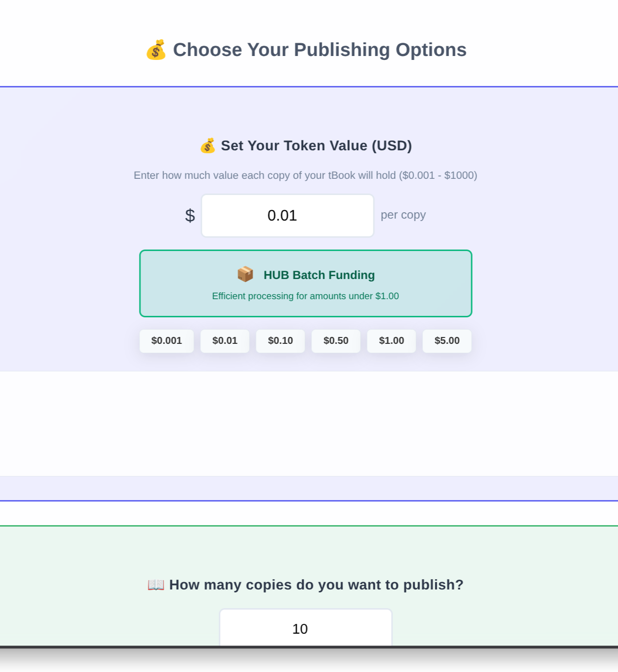Click the value range helper text
The height and width of the screenshot is (672, 618).
(x=305, y=175)
